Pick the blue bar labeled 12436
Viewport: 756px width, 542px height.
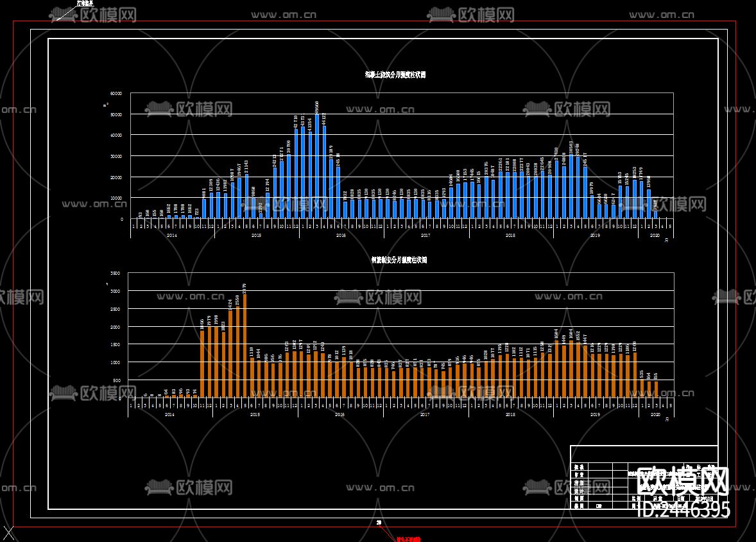(218, 205)
